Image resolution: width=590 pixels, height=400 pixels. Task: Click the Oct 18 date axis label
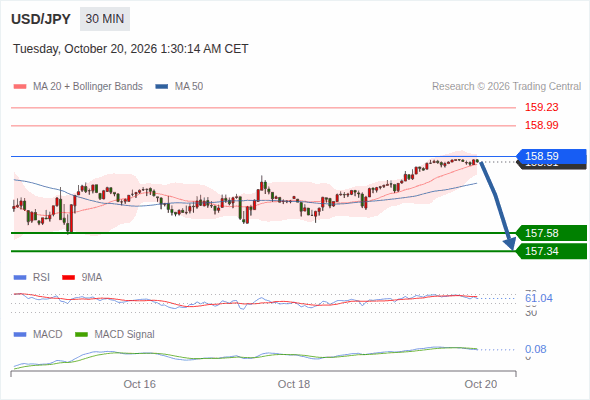[294, 384]
